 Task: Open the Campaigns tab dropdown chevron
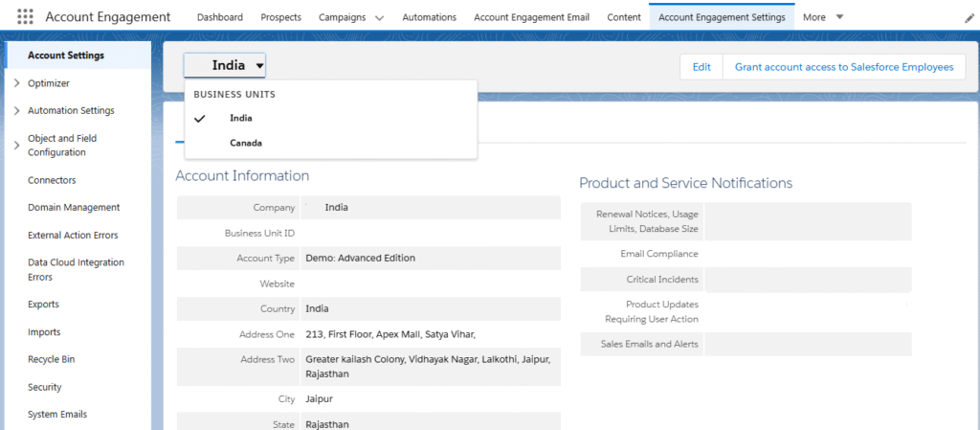click(x=379, y=17)
